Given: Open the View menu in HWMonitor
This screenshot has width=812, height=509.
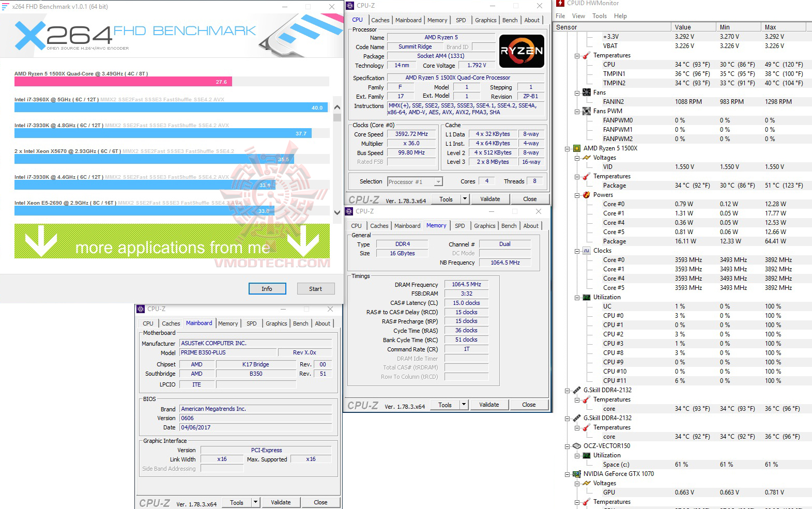Looking at the screenshot, I should point(579,16).
